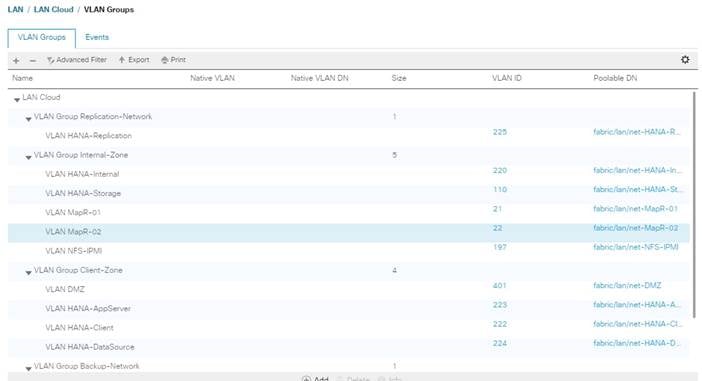Go to LAN breadcrumb link
Screen dimensions: 702x381
pos(15,9)
